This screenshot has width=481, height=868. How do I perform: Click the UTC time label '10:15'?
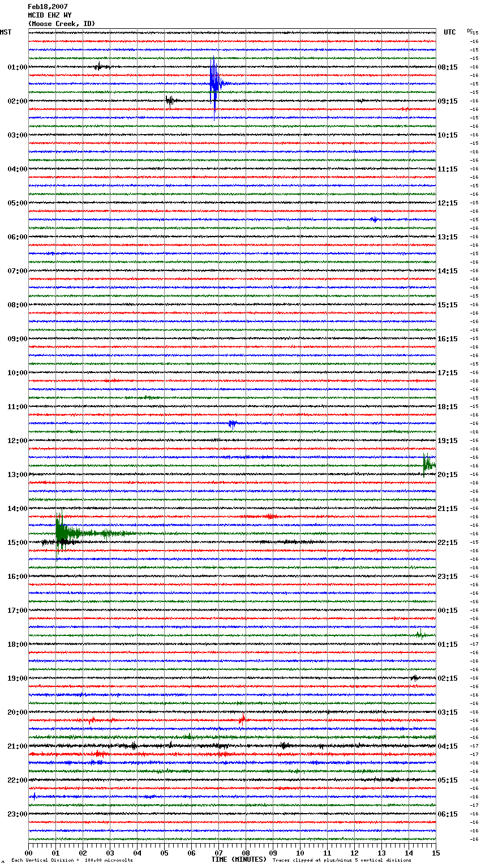[448, 135]
